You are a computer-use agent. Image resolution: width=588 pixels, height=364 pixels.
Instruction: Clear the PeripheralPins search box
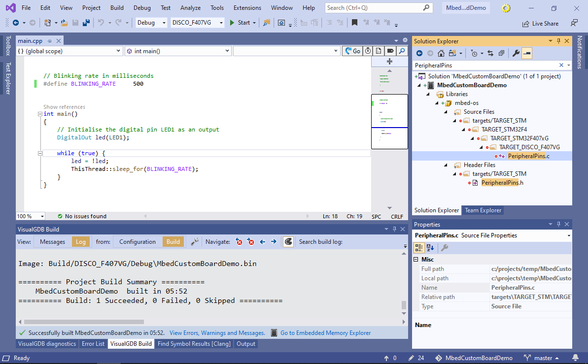(x=561, y=65)
